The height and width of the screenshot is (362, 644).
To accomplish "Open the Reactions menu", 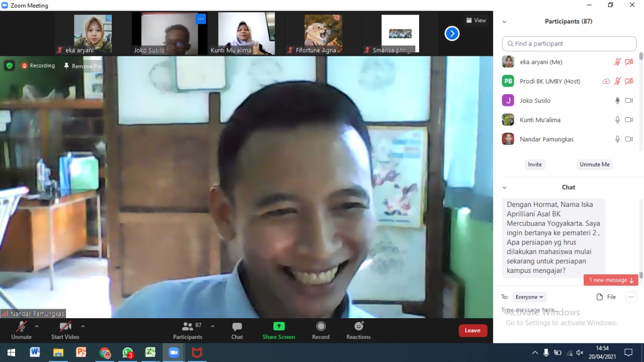I will point(358,330).
